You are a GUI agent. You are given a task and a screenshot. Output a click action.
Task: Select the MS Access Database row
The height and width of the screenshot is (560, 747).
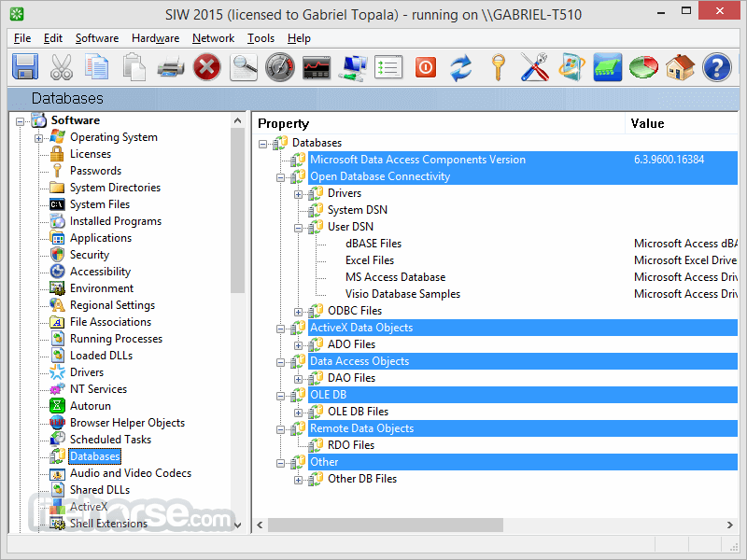tap(395, 277)
